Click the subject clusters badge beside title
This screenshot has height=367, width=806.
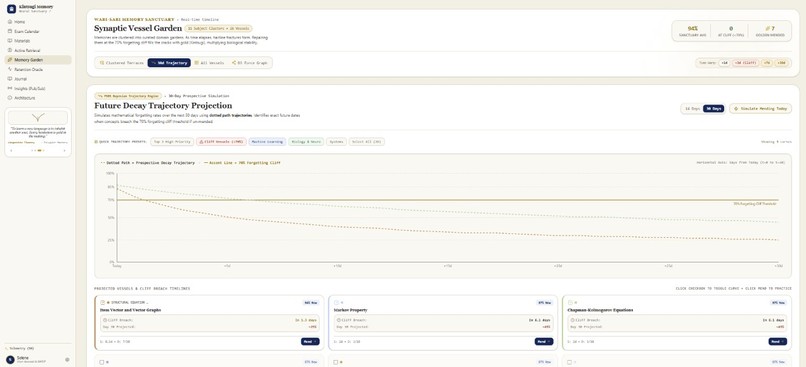pyautogui.click(x=218, y=29)
